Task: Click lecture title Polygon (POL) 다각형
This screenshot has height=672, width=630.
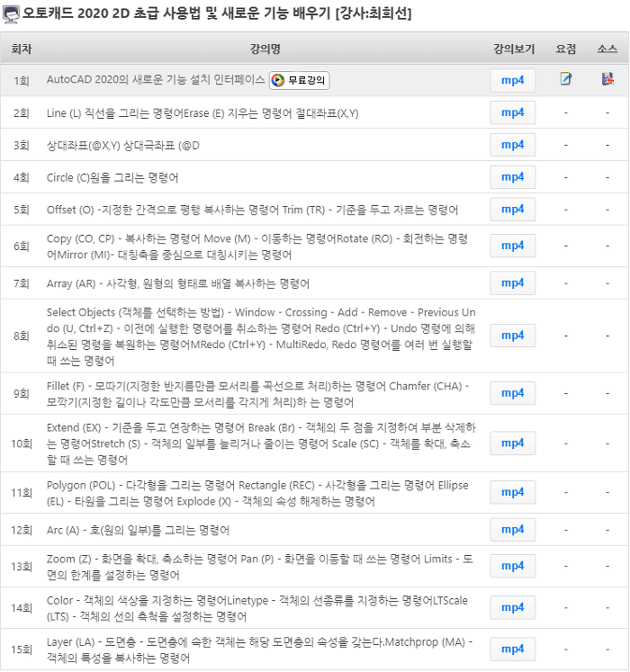Action: [x=257, y=493]
